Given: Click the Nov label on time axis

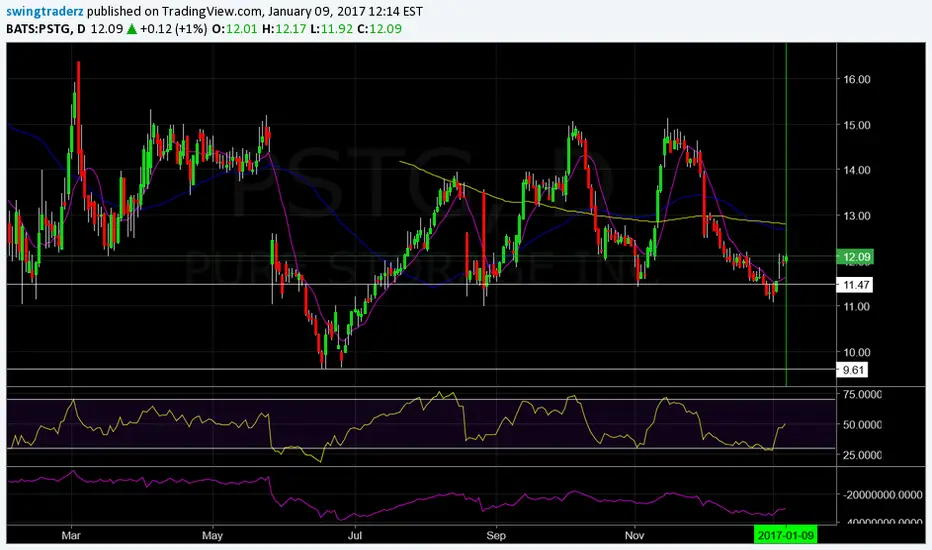Looking at the screenshot, I should pyautogui.click(x=634, y=535).
